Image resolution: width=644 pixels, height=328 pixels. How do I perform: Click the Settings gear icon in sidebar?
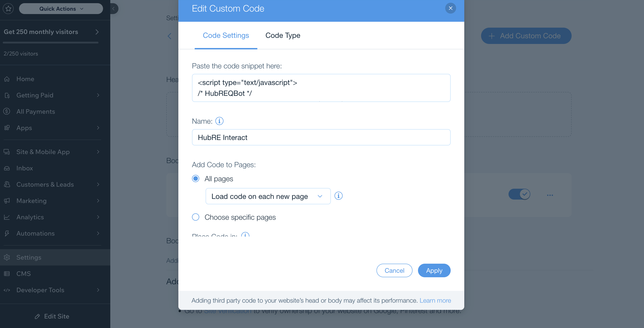click(7, 257)
